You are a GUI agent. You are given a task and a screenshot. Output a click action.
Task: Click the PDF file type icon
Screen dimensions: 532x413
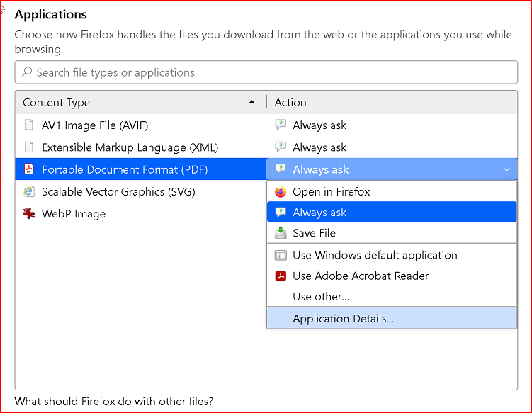(x=29, y=169)
